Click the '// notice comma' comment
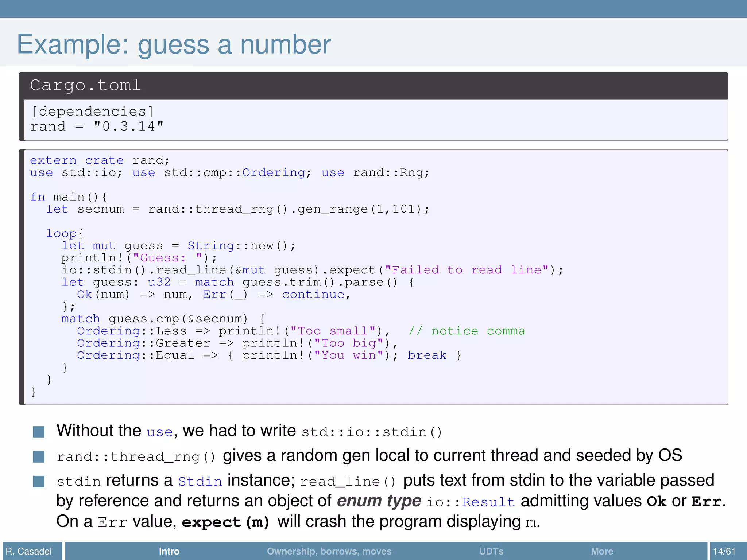Image resolution: width=747 pixels, height=560 pixels. click(x=467, y=331)
